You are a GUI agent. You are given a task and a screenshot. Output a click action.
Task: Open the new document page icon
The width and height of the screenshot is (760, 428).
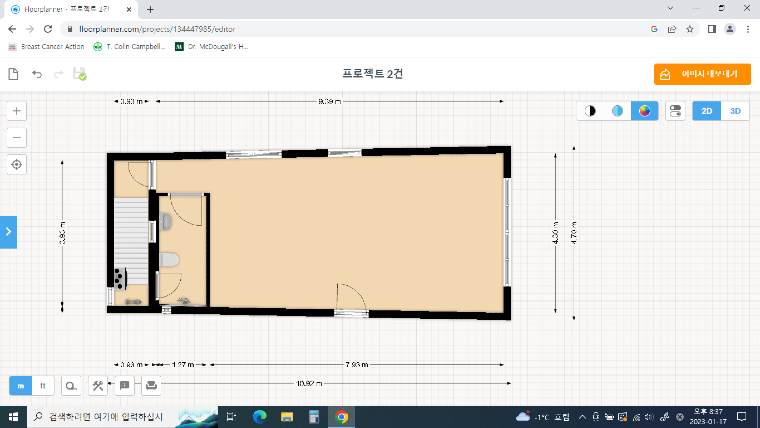[13, 74]
